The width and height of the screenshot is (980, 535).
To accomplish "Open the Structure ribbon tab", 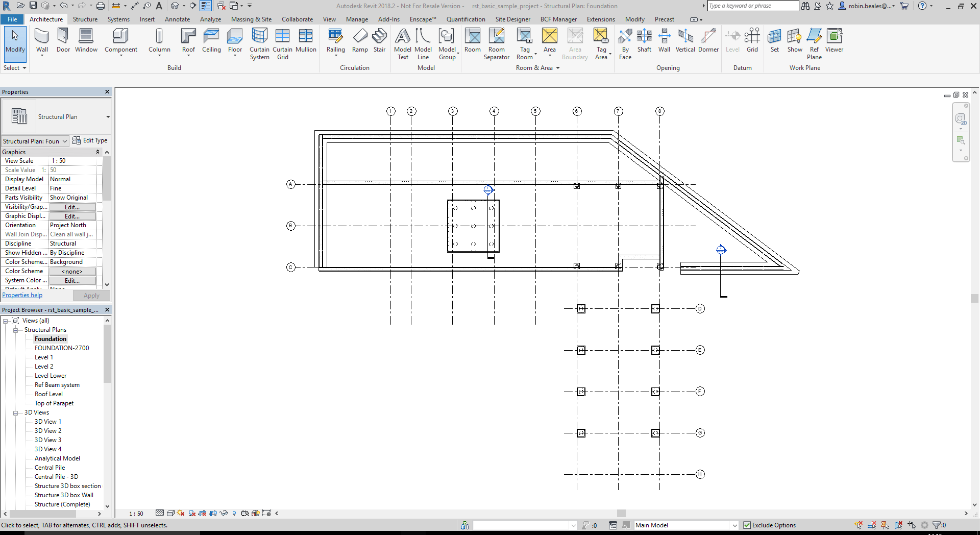I will [x=85, y=19].
